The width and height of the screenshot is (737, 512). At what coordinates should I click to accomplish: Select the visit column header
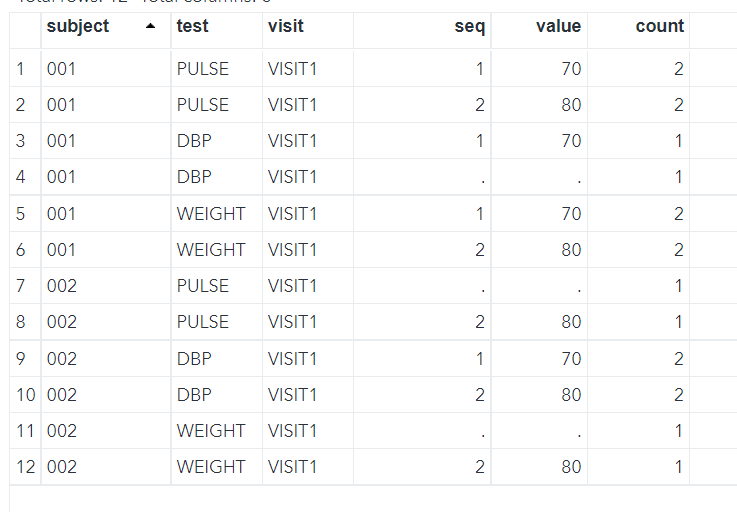(x=286, y=27)
